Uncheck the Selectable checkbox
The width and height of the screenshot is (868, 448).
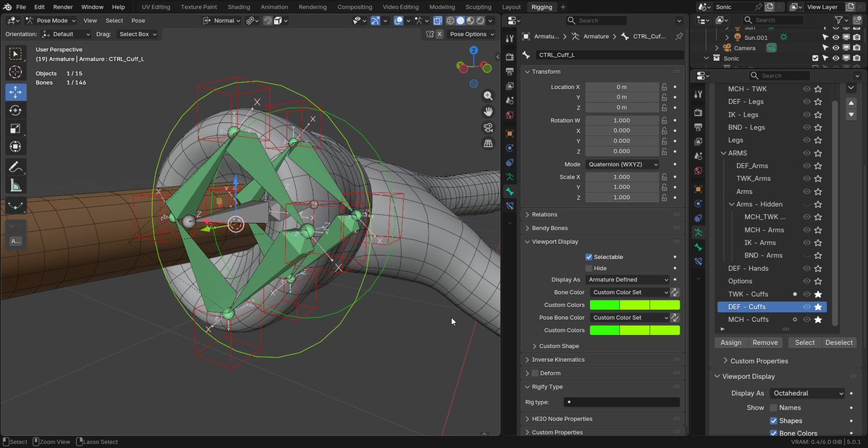click(x=589, y=257)
